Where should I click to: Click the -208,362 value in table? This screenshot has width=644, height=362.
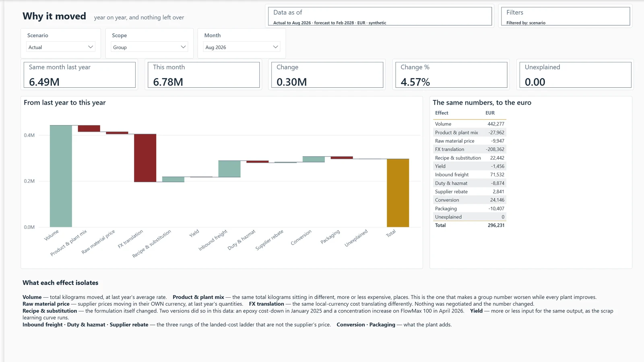(x=495, y=149)
